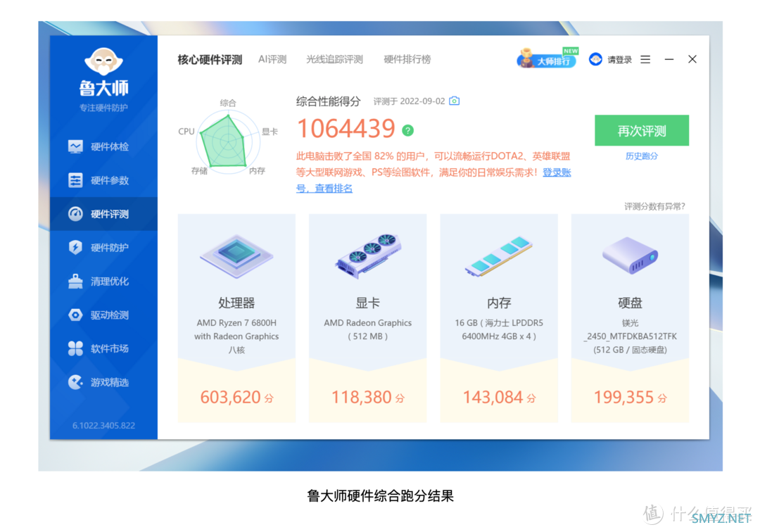Click the 内存 card title
The image size is (760, 532).
[x=499, y=303]
